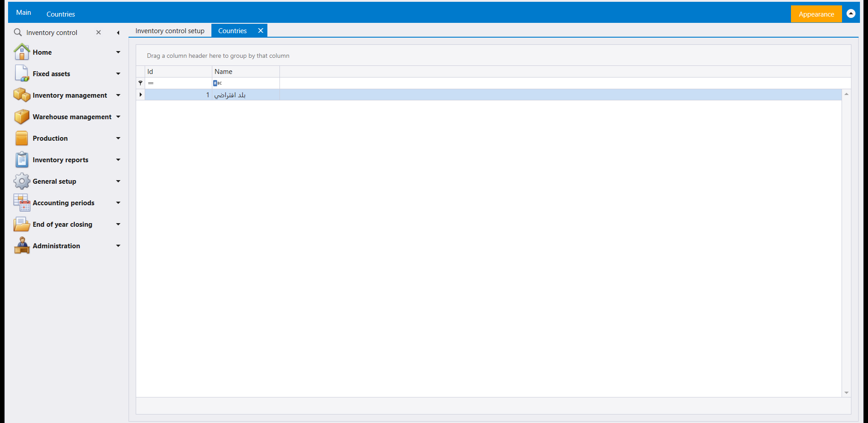868x423 pixels.
Task: Open the Fixed assets document icon
Action: coord(21,73)
